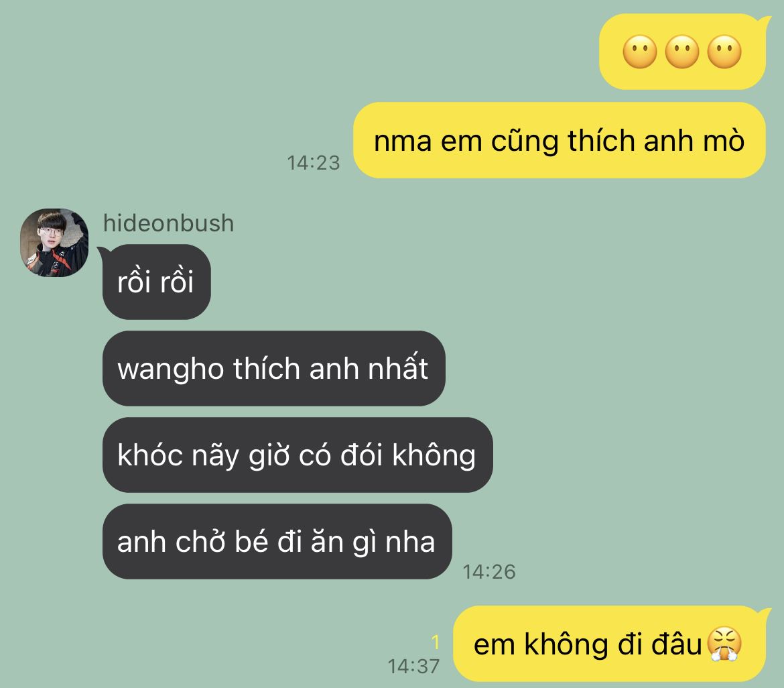Select the first neutral face emoji
The width and height of the screenshot is (784, 688).
pos(639,52)
